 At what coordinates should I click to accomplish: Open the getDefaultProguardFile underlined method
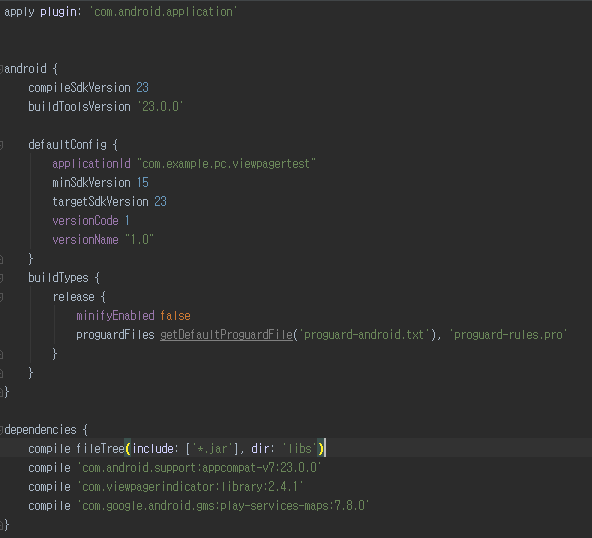pos(226,335)
